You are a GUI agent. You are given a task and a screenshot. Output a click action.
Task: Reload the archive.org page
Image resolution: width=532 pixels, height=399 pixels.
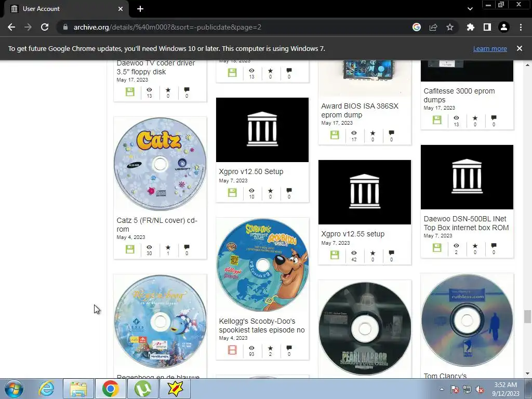click(x=45, y=27)
